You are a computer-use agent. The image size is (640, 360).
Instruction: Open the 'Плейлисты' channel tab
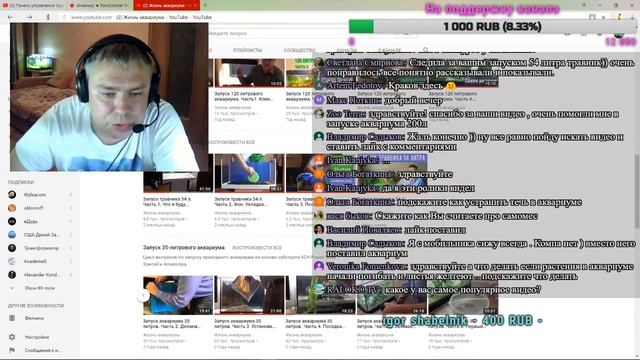[248, 50]
